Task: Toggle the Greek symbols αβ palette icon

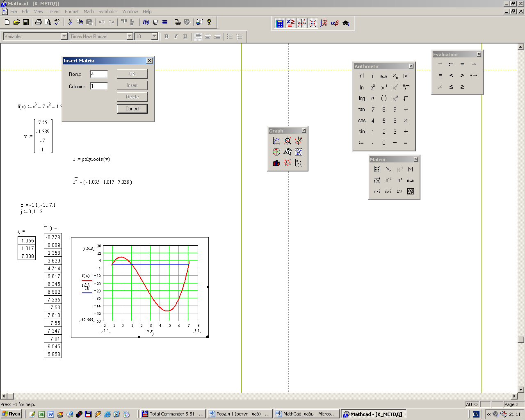Action: pyautogui.click(x=335, y=23)
